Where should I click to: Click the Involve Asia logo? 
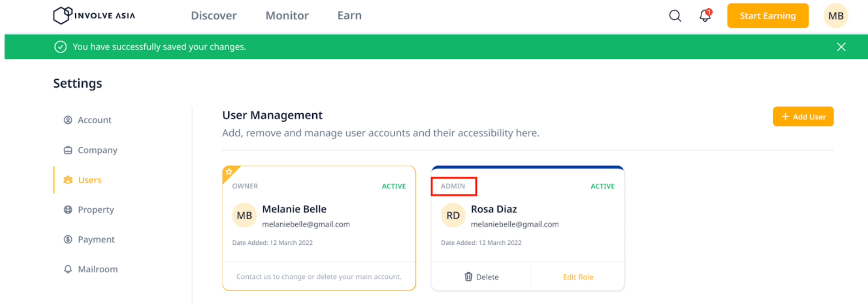[x=94, y=15]
